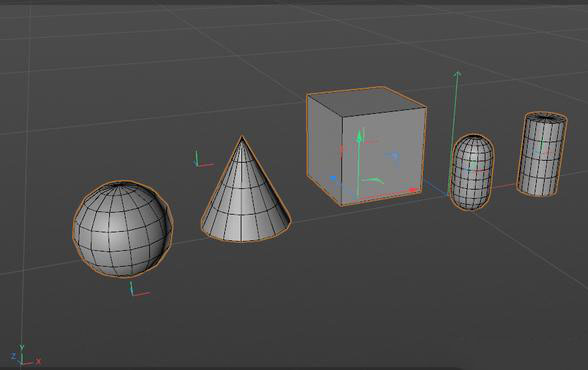The width and height of the screenshot is (588, 370).
Task: Click the small axis gizmo beneath the sphere
Action: pos(140,289)
